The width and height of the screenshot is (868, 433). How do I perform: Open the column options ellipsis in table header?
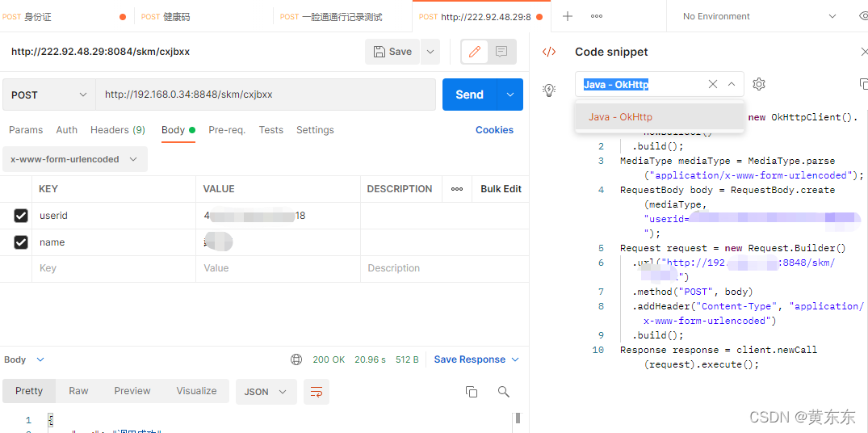pos(457,189)
